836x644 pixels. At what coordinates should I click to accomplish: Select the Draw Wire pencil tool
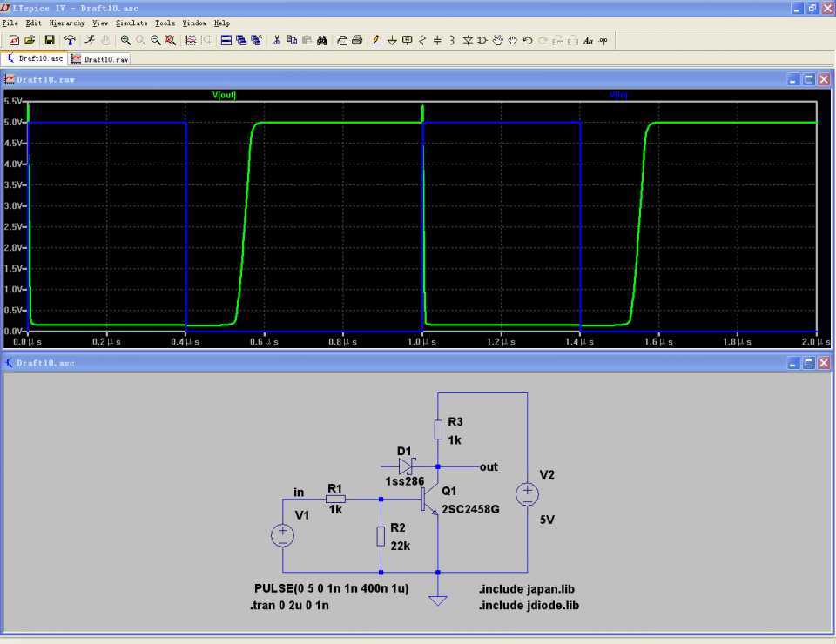[377, 40]
